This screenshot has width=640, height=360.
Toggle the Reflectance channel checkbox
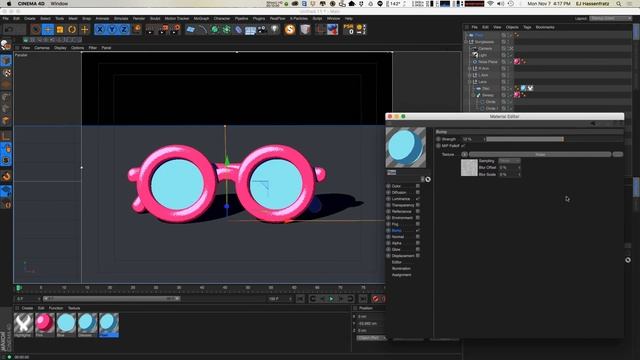pyautogui.click(x=418, y=211)
